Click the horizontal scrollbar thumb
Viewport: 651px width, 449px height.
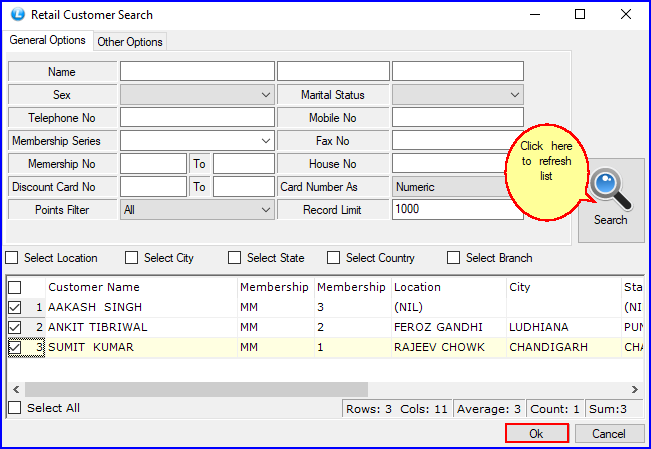tap(196, 390)
